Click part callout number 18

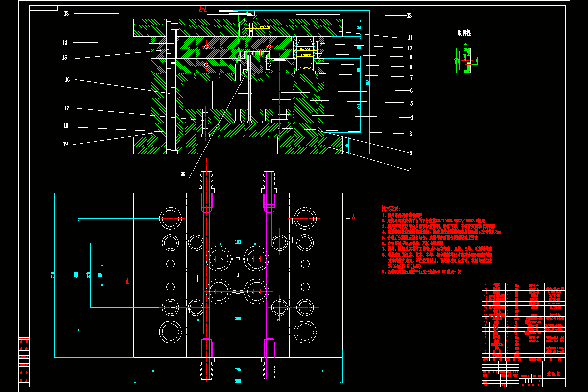click(65, 126)
